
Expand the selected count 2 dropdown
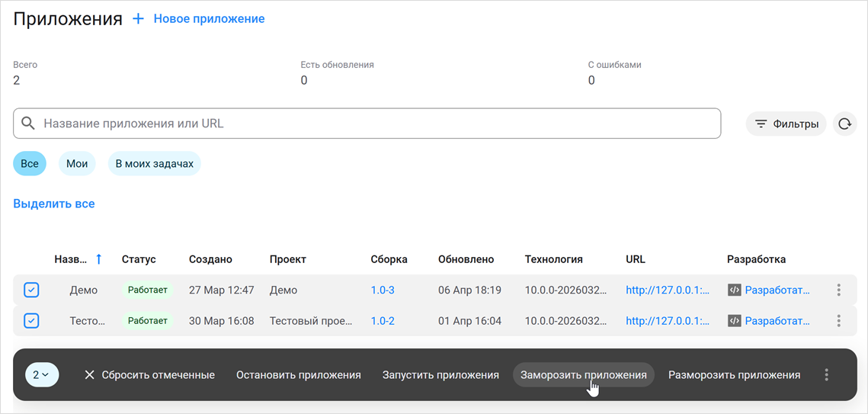coord(41,374)
